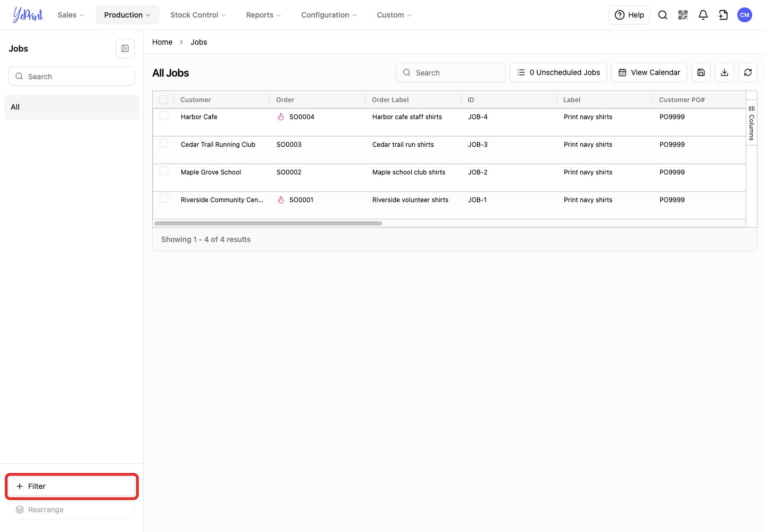Viewport: 766px width, 532px height.
Task: Tick the select-all checkbox in table header
Action: point(163,99)
